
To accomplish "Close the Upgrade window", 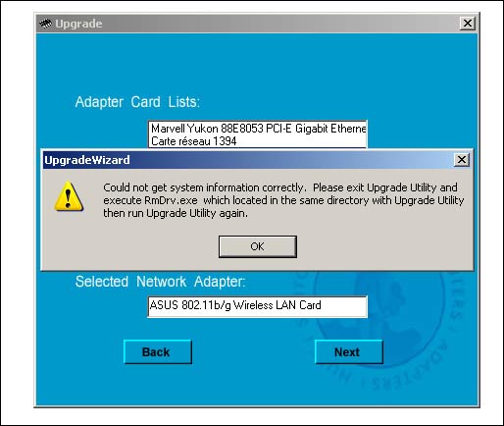I will click(468, 24).
